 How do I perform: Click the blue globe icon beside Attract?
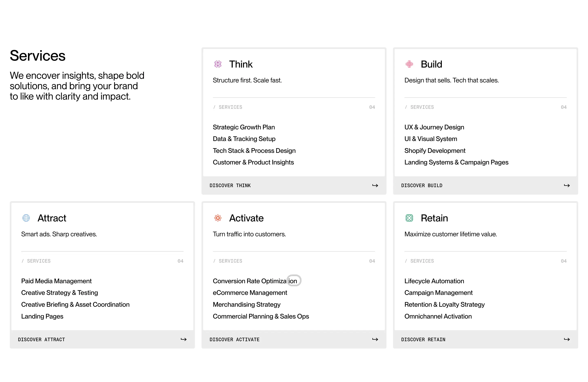(26, 218)
